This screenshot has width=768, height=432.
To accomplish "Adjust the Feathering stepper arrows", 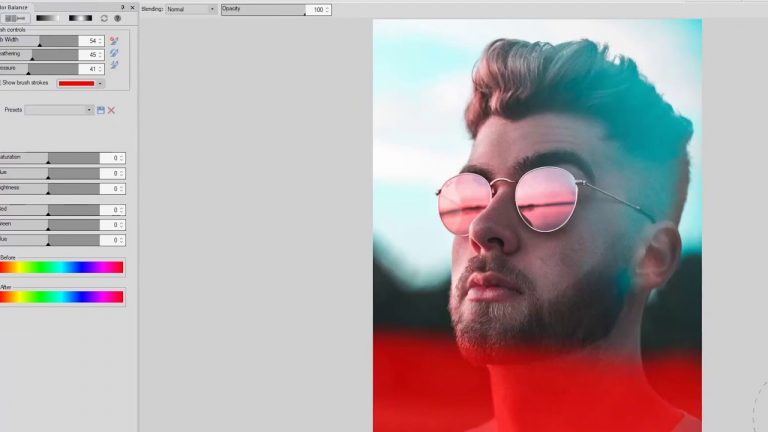I will (x=100, y=55).
